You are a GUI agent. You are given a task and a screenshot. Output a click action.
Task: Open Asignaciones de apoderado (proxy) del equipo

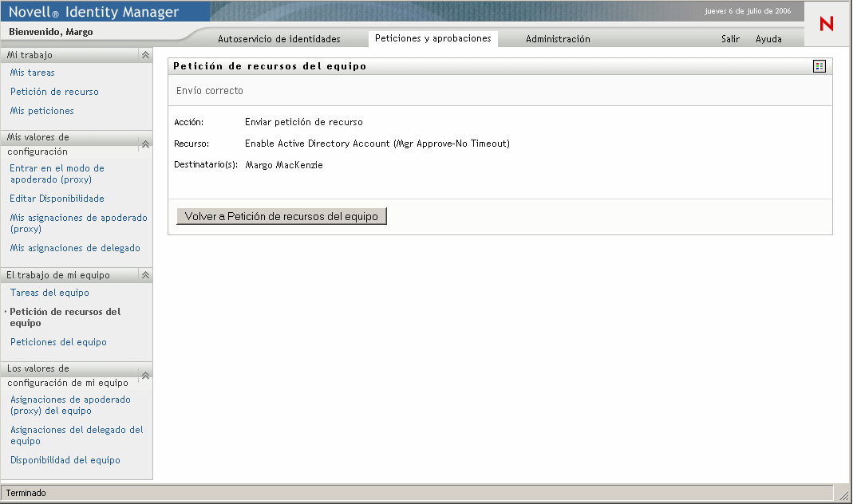[x=70, y=405]
